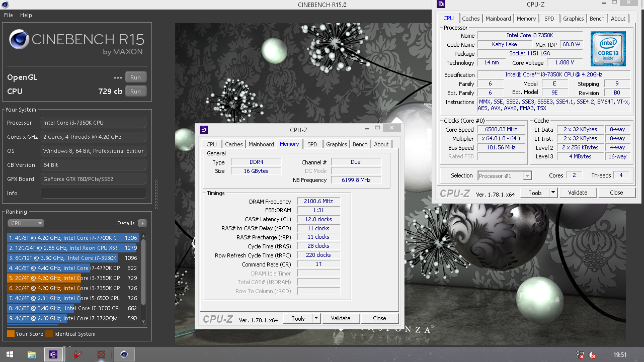Image resolution: width=644 pixels, height=362 pixels.
Task: Select ranking row i7-4770K 822
Action: tap(73, 268)
